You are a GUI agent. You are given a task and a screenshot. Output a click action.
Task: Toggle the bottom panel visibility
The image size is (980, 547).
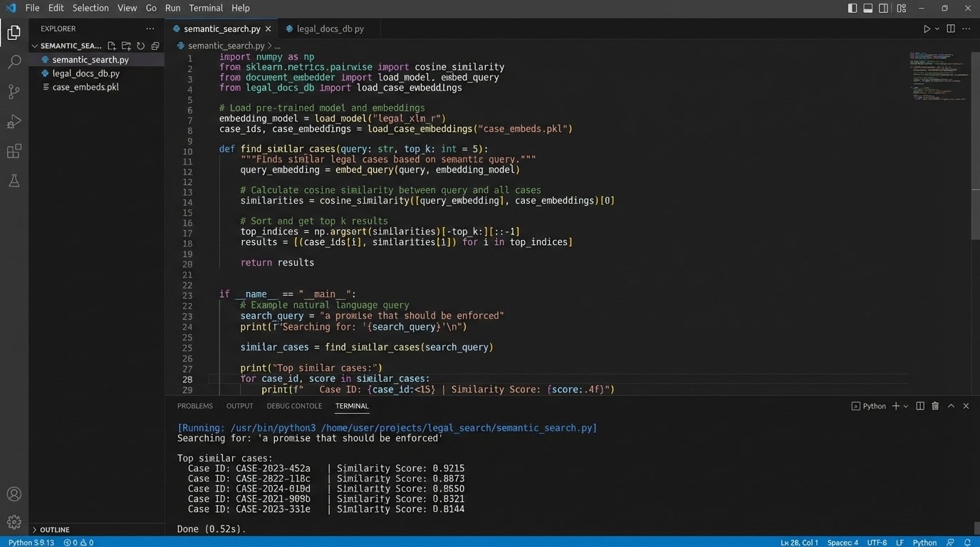[x=868, y=9]
